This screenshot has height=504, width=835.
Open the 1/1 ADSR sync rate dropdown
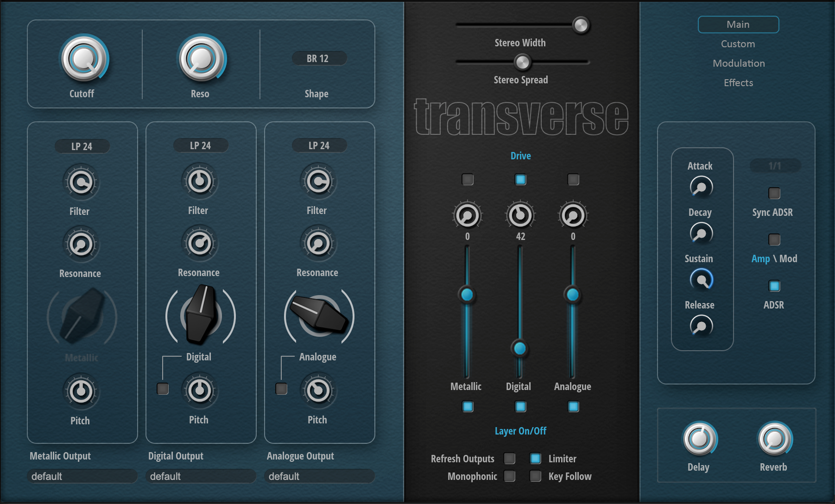[774, 166]
